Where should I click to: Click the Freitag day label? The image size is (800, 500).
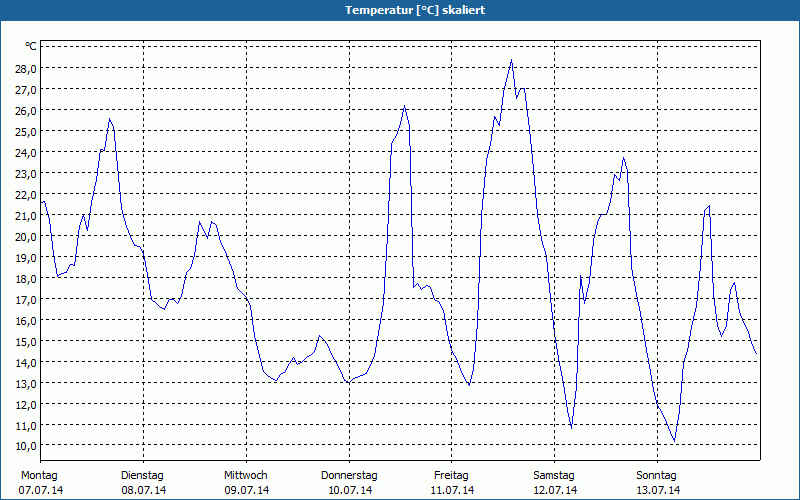point(452,476)
